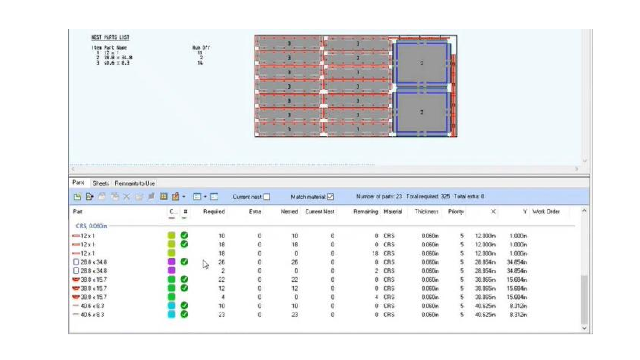The image size is (640, 360).
Task: Select the 12 x 1 part name with 18 remaining
Action: (88, 253)
